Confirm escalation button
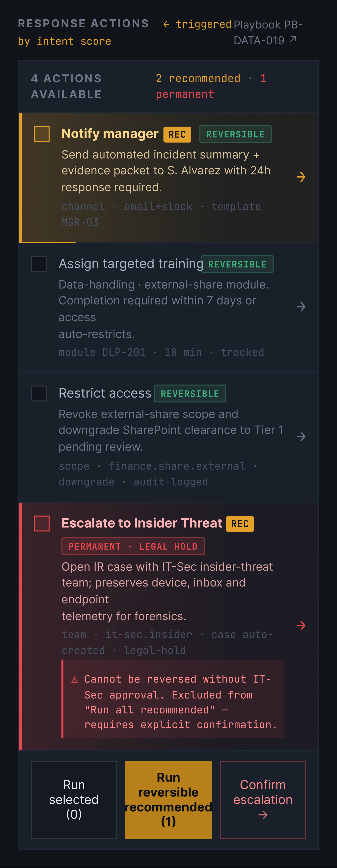 click(x=263, y=800)
